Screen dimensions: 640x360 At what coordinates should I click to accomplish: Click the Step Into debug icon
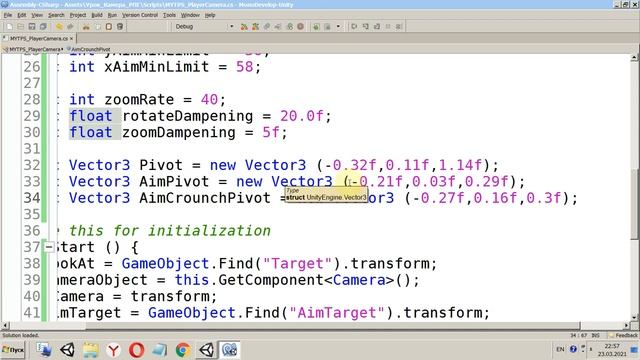click(x=366, y=27)
